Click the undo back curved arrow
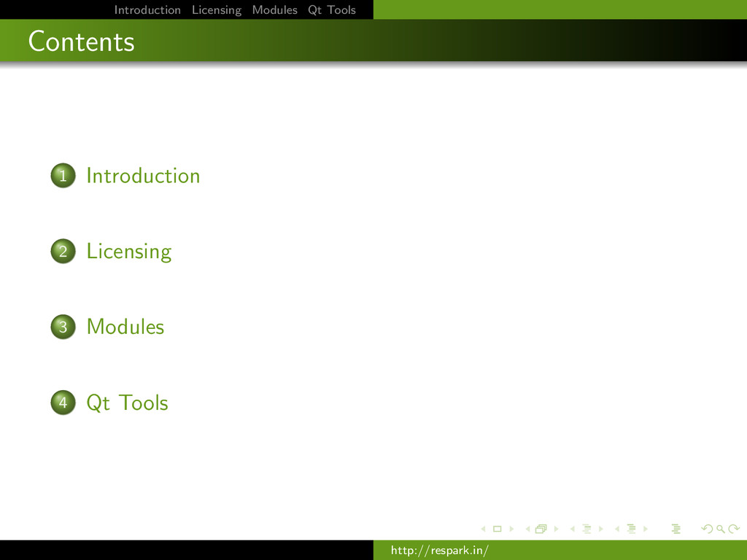The image size is (747, 560). pos(707,529)
